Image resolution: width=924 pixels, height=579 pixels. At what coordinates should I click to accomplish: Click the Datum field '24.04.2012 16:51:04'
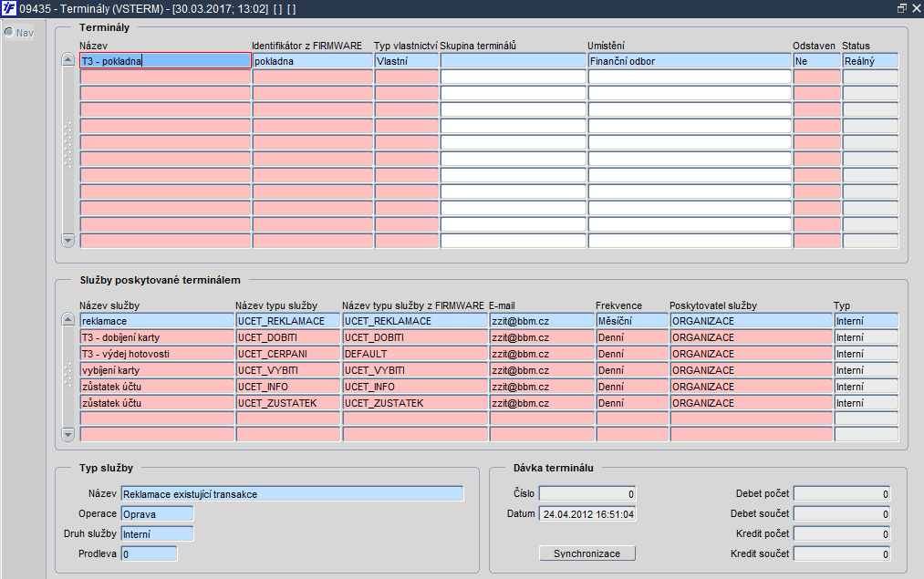point(587,513)
